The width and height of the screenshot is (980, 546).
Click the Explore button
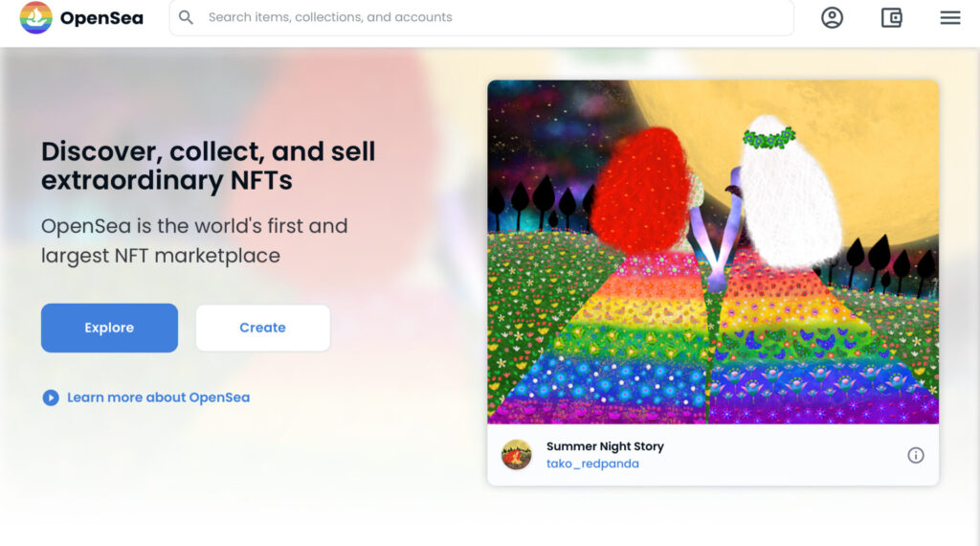point(109,328)
